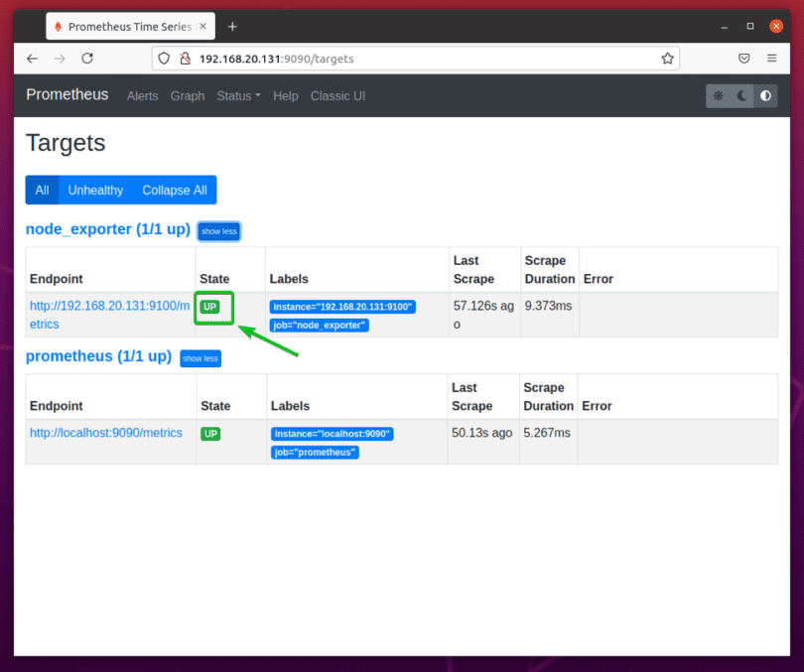Click the Pocket save icon
The width and height of the screenshot is (804, 672).
click(x=743, y=59)
